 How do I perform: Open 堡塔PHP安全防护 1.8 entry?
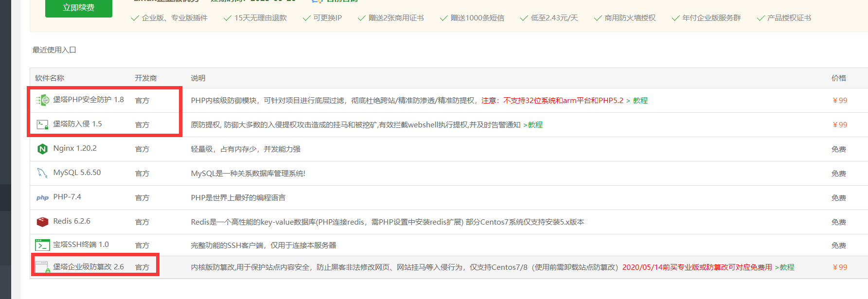(89, 100)
